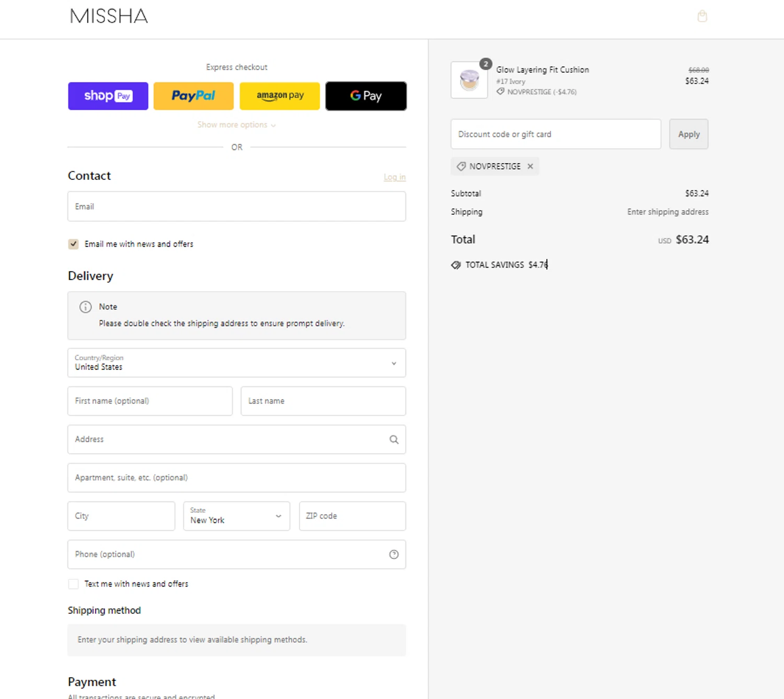Expand Show more options
The image size is (784, 699).
pyautogui.click(x=236, y=125)
